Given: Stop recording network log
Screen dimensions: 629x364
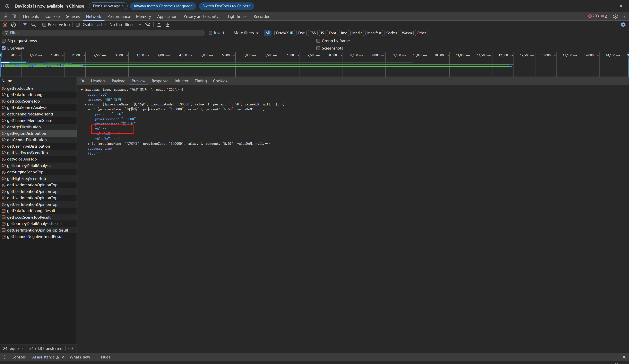Looking at the screenshot, I should point(5,25).
